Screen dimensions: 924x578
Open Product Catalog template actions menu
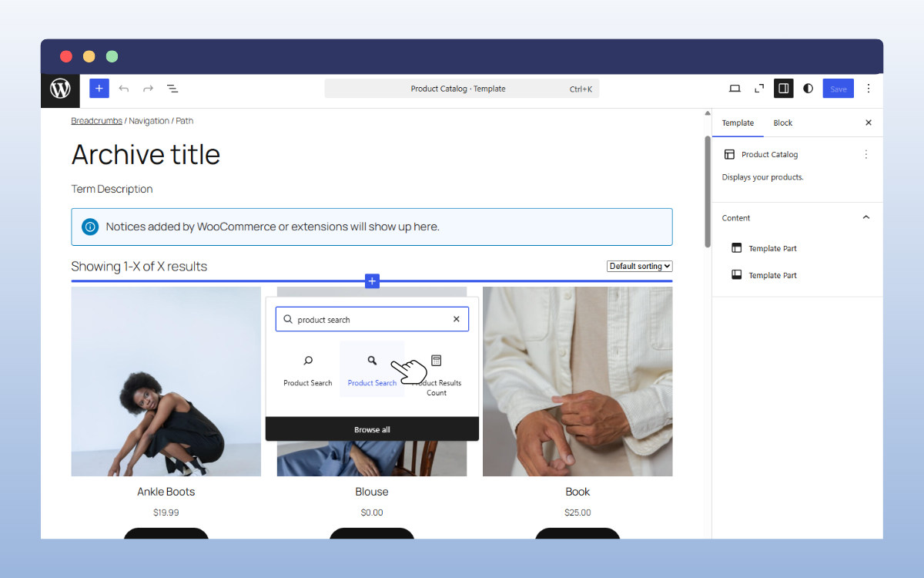click(865, 154)
